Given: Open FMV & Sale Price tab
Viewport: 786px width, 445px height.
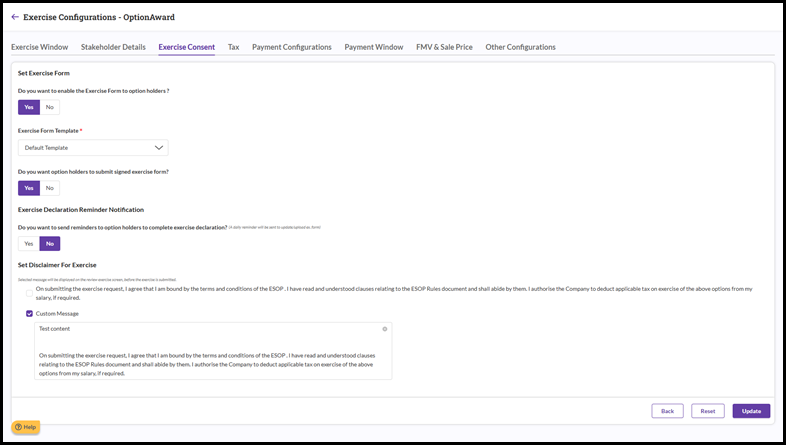Looking at the screenshot, I should (x=444, y=47).
